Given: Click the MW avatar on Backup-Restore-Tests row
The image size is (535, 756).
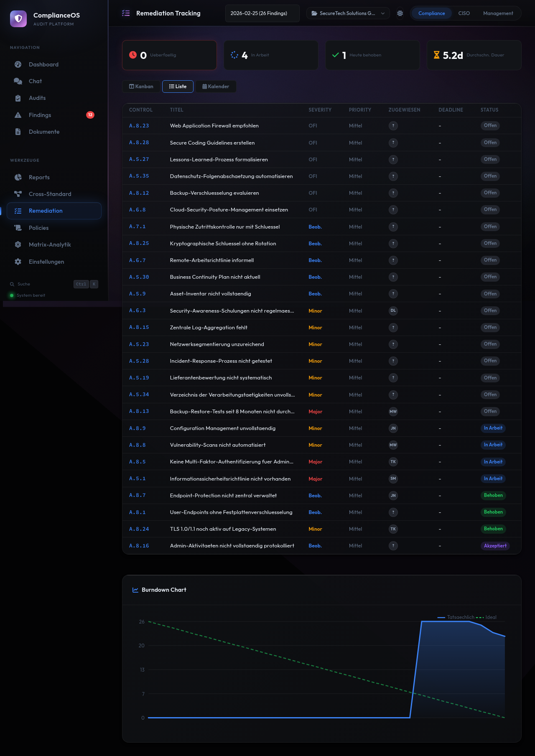Looking at the screenshot, I should pos(393,412).
